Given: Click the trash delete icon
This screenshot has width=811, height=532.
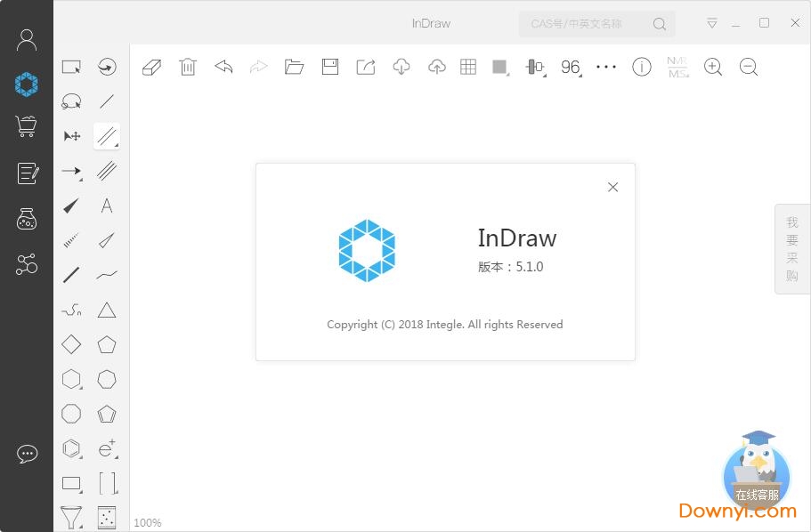Looking at the screenshot, I should (188, 67).
